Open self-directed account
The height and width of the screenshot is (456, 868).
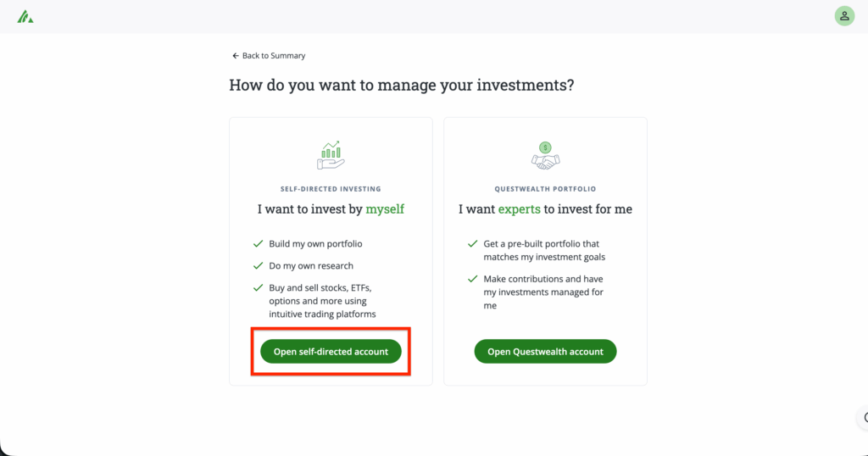[331, 352]
